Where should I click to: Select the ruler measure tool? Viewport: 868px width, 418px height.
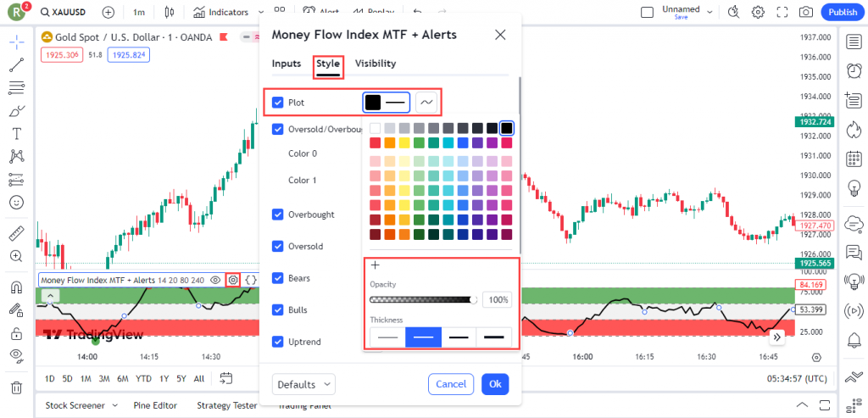pyautogui.click(x=17, y=233)
